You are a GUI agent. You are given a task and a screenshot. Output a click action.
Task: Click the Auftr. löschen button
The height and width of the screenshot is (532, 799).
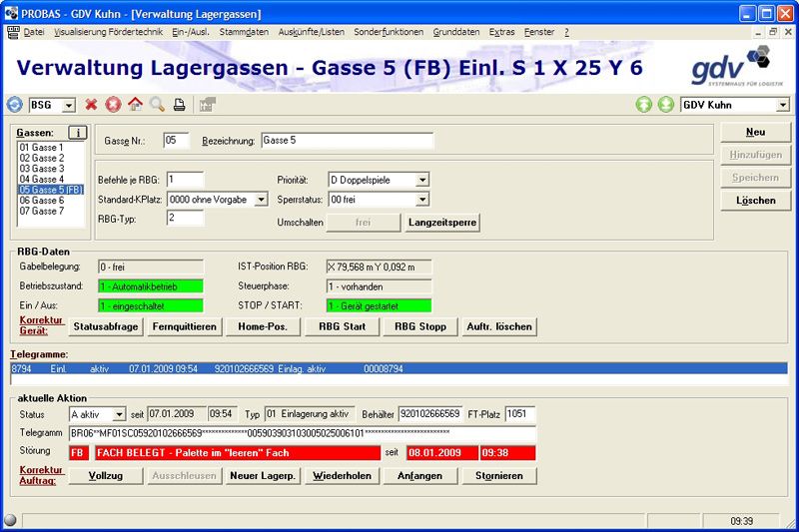499,326
